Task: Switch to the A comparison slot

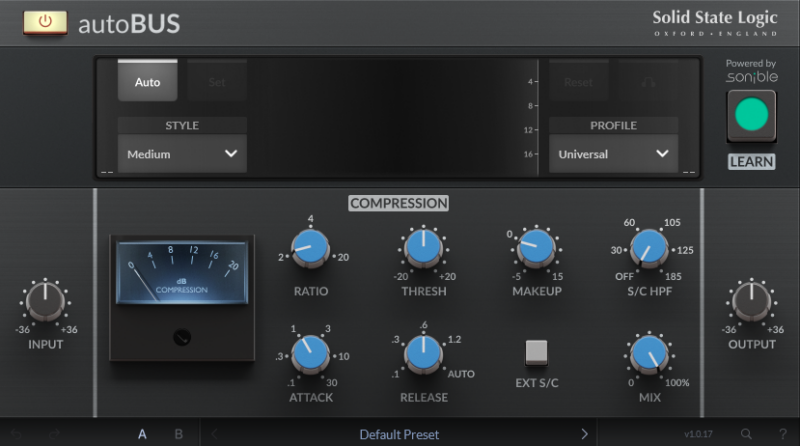Action: click(142, 434)
